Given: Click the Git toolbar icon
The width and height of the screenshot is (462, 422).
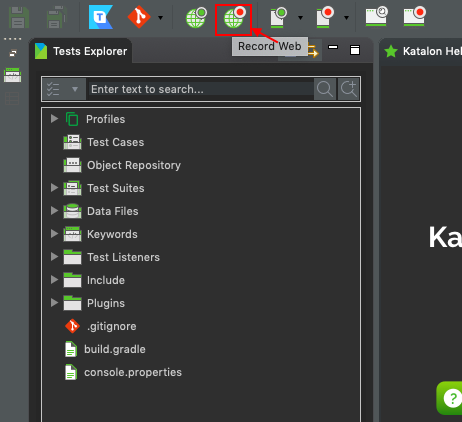Looking at the screenshot, I should click(x=139, y=17).
